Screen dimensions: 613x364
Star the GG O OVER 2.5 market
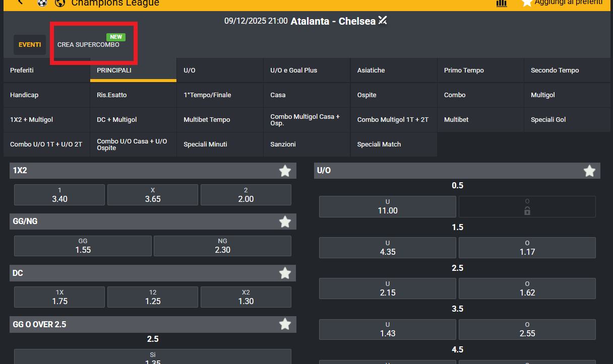pos(285,324)
